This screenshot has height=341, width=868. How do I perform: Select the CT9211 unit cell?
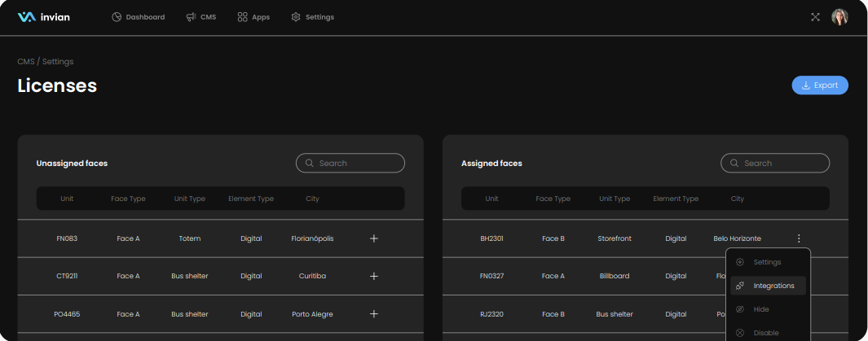pos(67,276)
